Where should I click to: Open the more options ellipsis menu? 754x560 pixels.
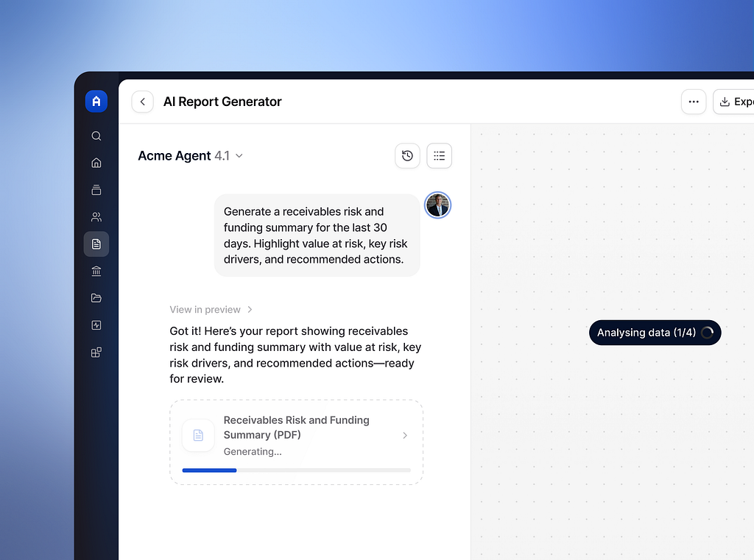[693, 101]
